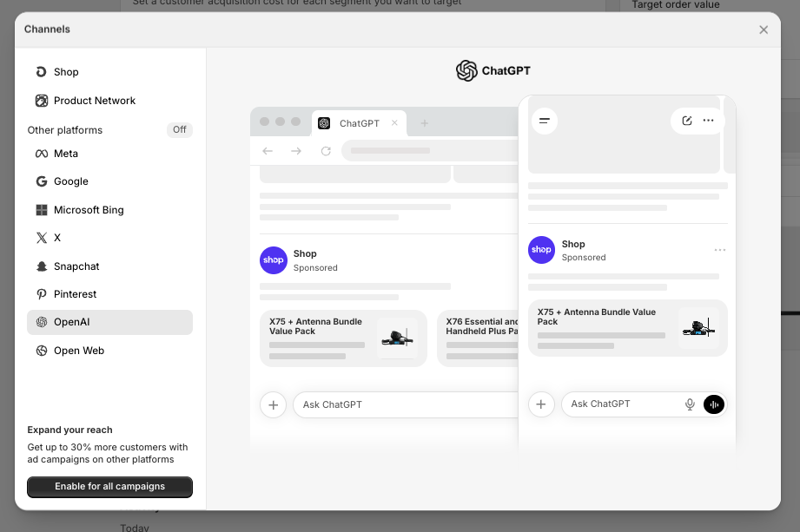
Task: Click the mobile header three-dots icon
Action: (x=708, y=121)
